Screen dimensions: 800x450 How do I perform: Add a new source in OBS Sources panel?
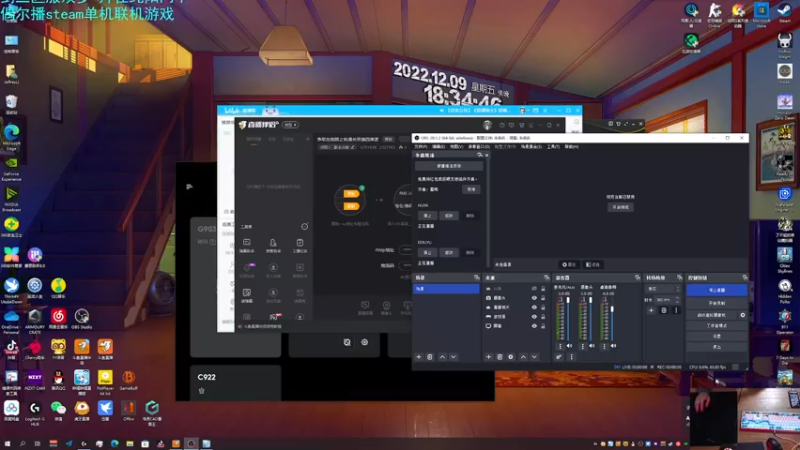(488, 357)
